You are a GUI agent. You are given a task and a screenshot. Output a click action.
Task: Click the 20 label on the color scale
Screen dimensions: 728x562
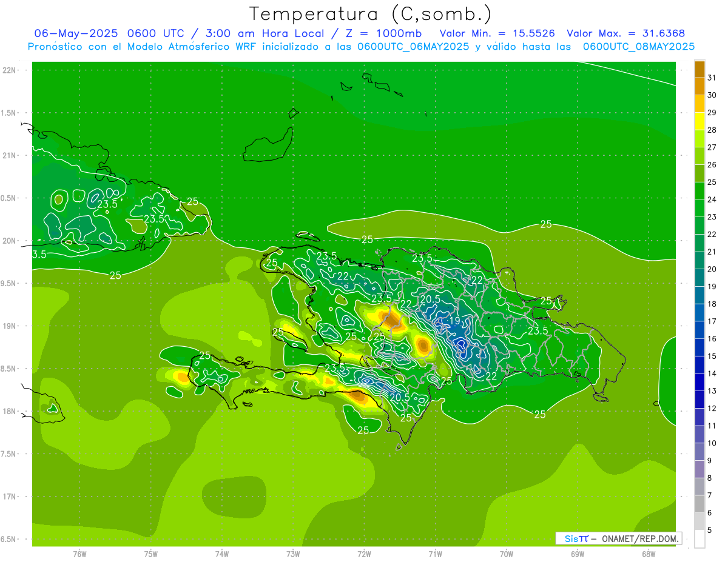point(712,269)
